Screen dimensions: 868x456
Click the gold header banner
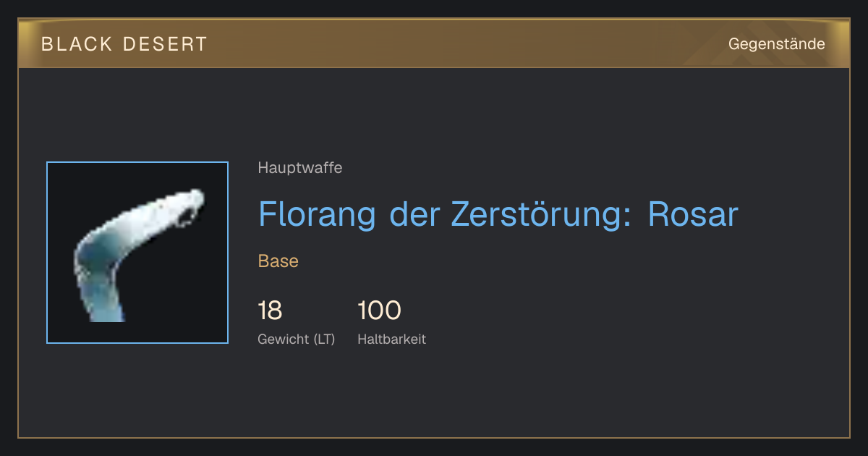pos(434,43)
